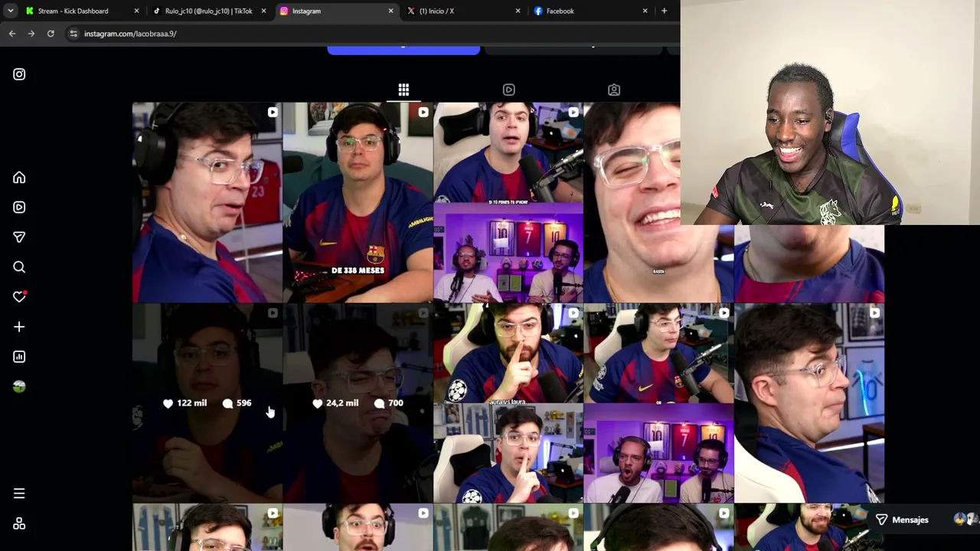Open Instagram search magnifier icon
This screenshot has height=551, width=980.
(19, 267)
